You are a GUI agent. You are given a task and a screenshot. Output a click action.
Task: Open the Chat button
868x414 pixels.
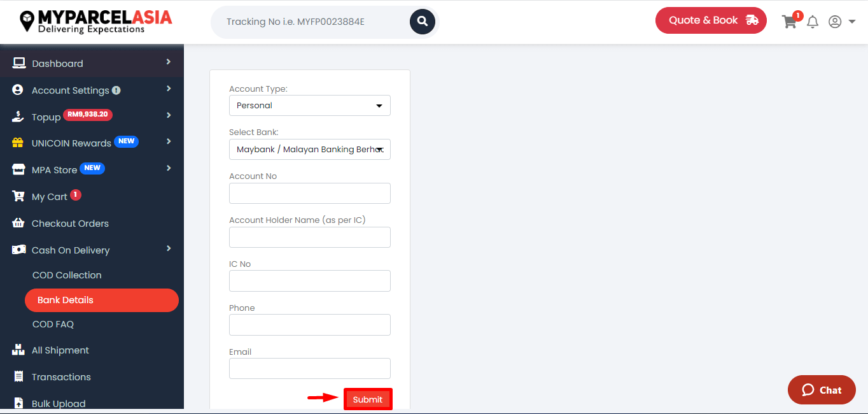tap(822, 390)
